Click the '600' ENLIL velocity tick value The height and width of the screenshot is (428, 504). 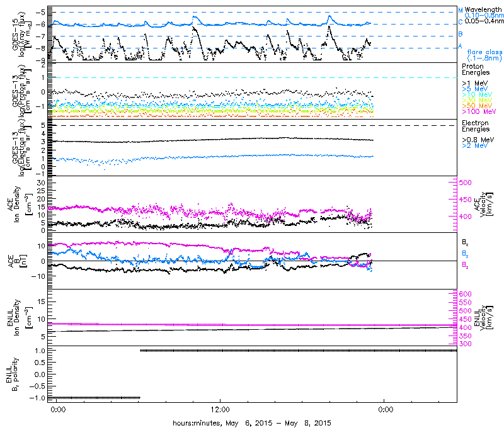pos(465,294)
